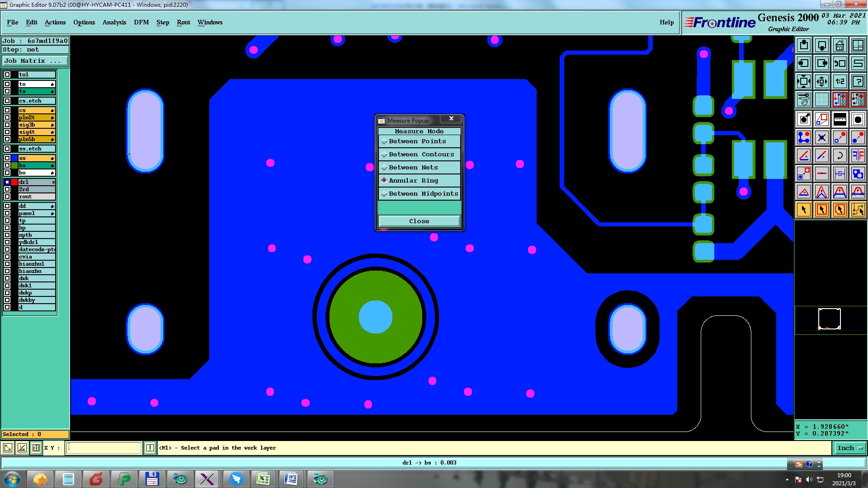Click the pan down view icon
Screen dimensions: 868x488
822,45
